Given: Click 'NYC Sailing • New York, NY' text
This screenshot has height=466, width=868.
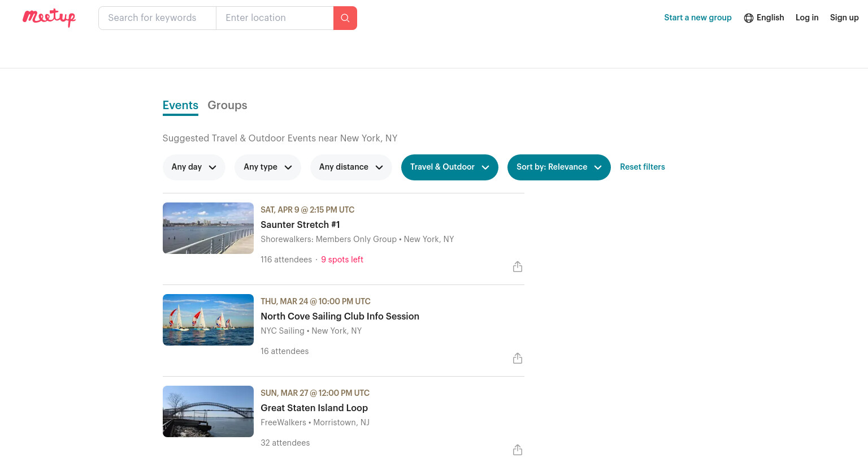Looking at the screenshot, I should [x=311, y=331].
